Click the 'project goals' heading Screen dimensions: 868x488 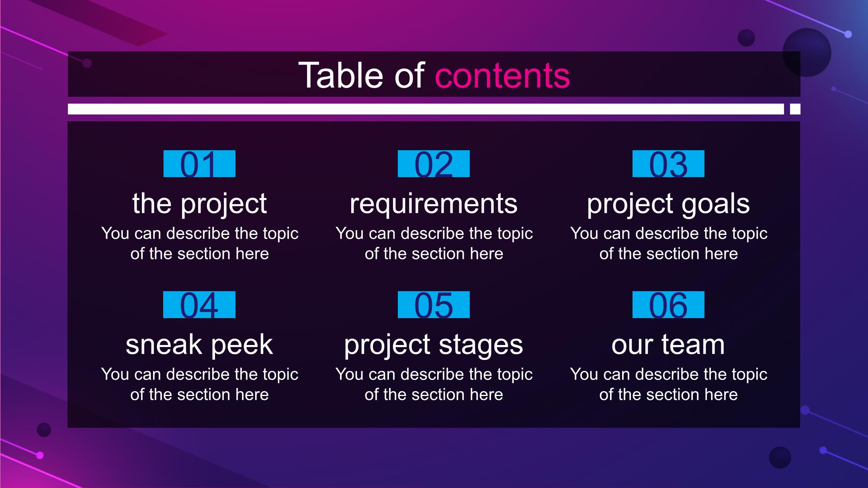pyautogui.click(x=668, y=204)
